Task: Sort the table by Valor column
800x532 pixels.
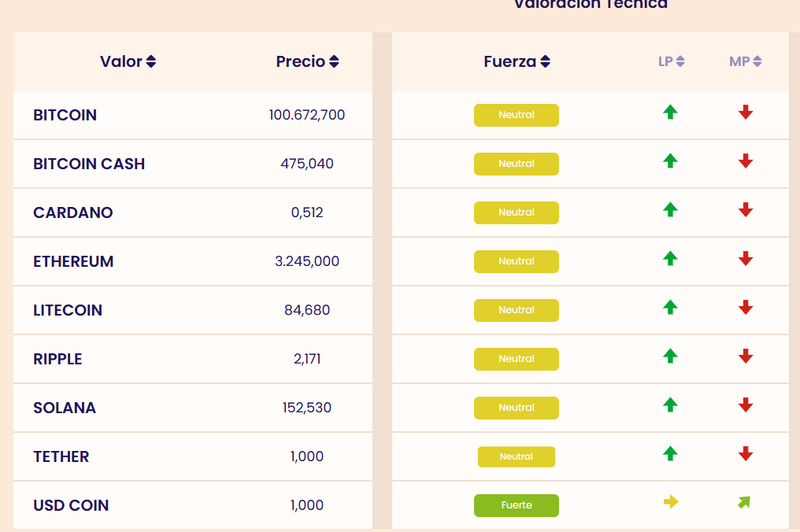Action: coord(128,61)
